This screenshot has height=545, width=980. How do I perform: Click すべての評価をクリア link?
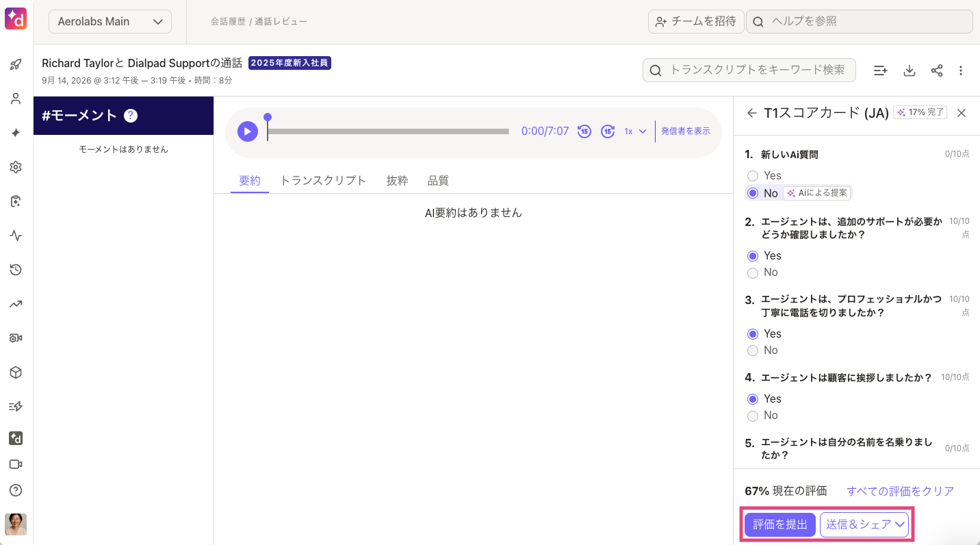[x=901, y=491]
